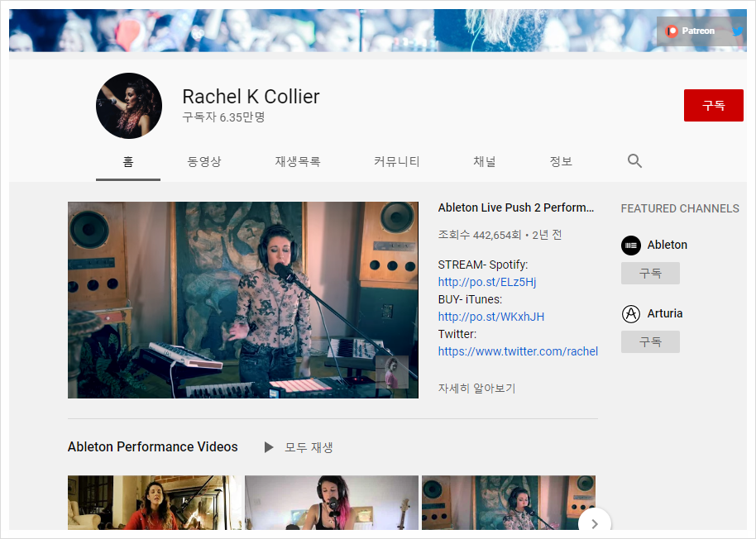Click the channel search magnifier icon

[x=634, y=161]
